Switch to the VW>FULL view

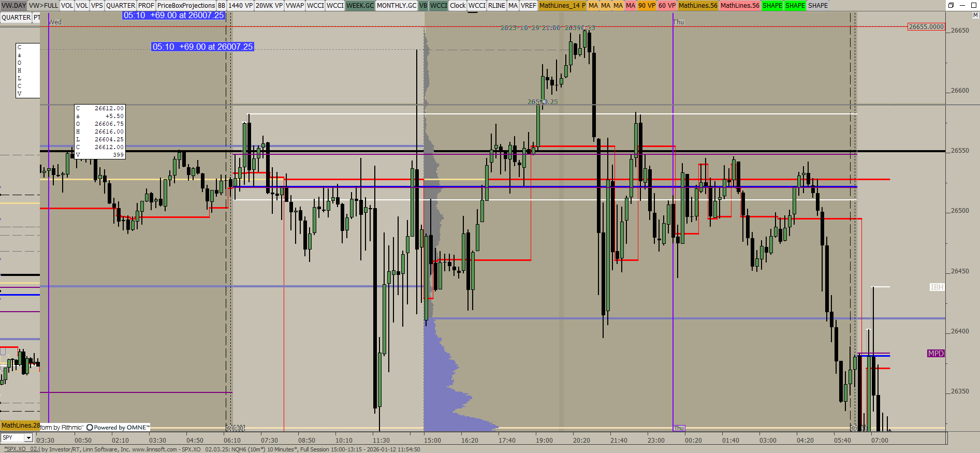coord(43,6)
